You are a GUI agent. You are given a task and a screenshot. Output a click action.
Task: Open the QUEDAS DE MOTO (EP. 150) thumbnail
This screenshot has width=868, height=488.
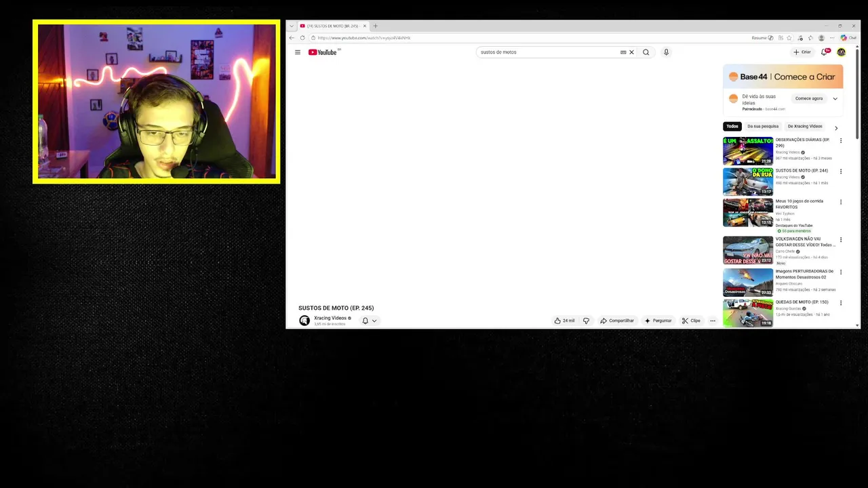[748, 313]
